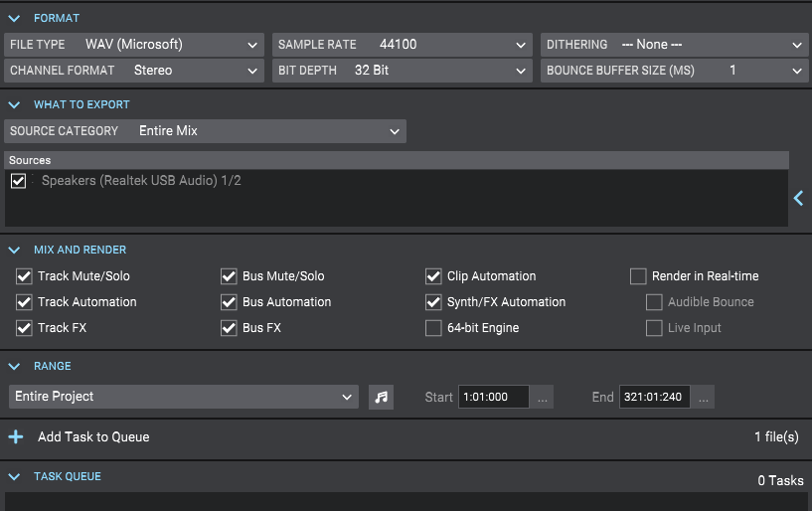Click the blue plus Add Task icon
Viewport: 812px width, 511px height.
16,436
